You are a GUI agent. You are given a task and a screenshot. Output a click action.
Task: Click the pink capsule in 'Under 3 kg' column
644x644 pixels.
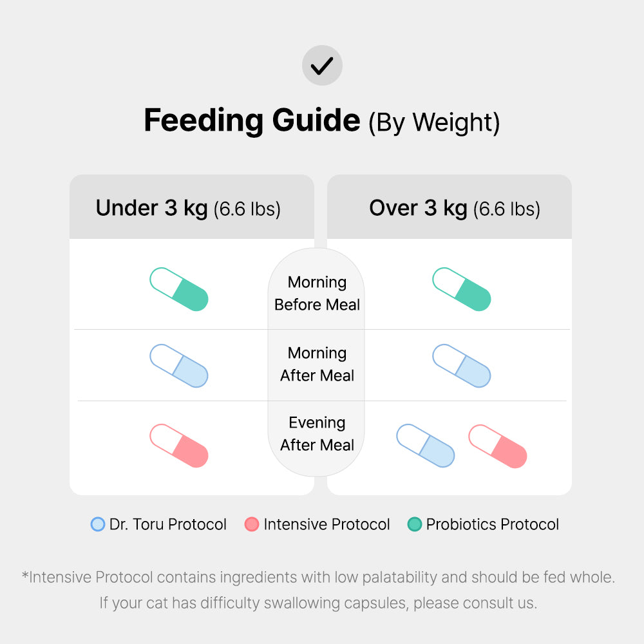coord(179,446)
